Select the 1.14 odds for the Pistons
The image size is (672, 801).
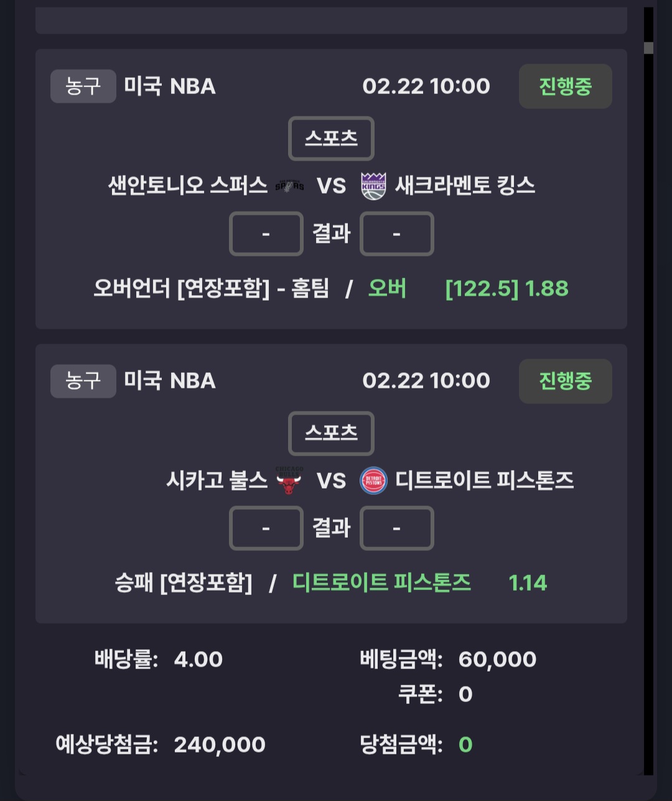[528, 583]
